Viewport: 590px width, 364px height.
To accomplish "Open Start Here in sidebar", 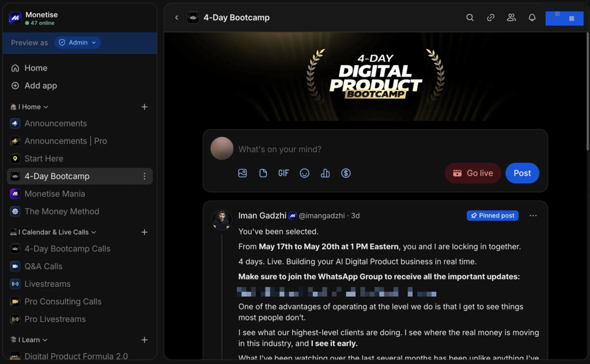I will pyautogui.click(x=80, y=159).
